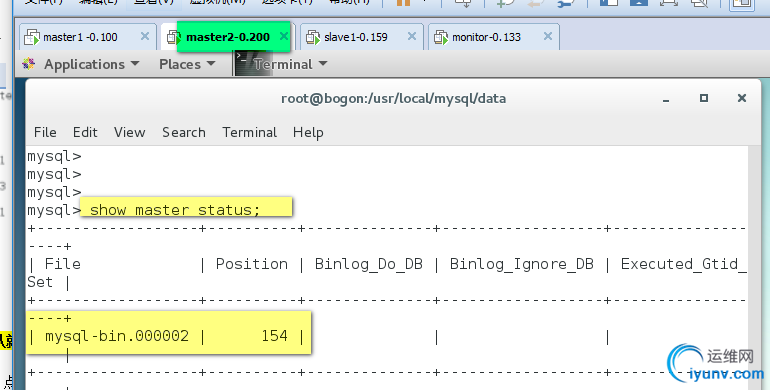Open the Search menu in the terminal
The height and width of the screenshot is (390, 770).
click(x=184, y=132)
